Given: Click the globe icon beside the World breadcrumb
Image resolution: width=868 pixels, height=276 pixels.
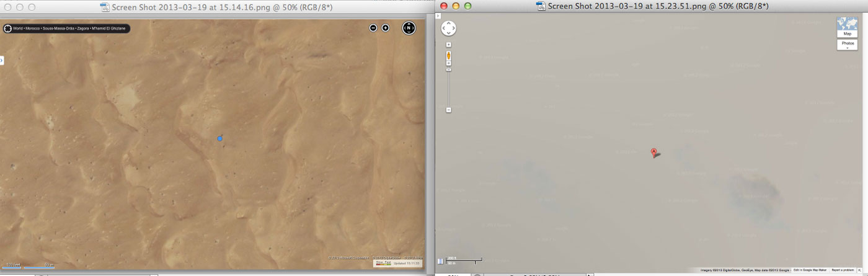Looking at the screenshot, I should pos(8,29).
